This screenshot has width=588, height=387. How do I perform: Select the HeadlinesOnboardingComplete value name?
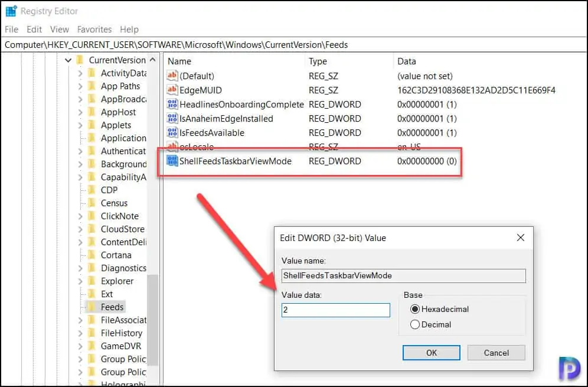(x=241, y=105)
